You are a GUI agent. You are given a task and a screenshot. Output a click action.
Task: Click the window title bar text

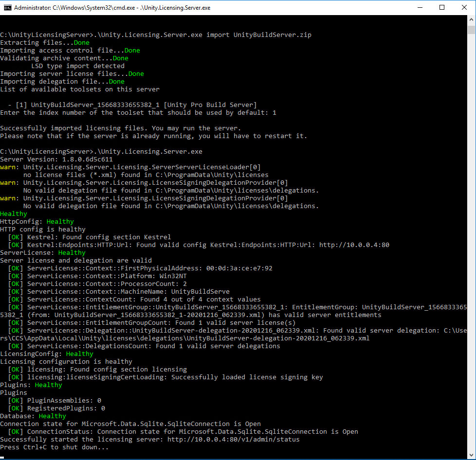coord(112,8)
